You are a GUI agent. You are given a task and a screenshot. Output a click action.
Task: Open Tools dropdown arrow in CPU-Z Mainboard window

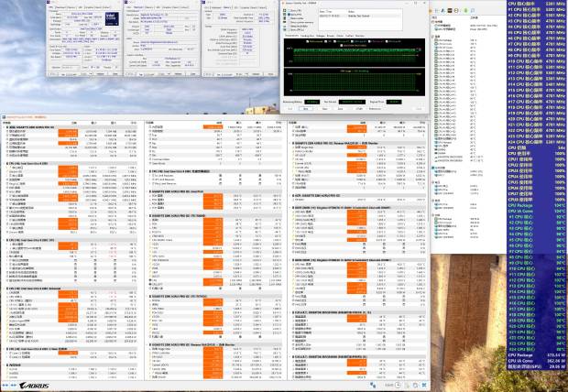169,74
